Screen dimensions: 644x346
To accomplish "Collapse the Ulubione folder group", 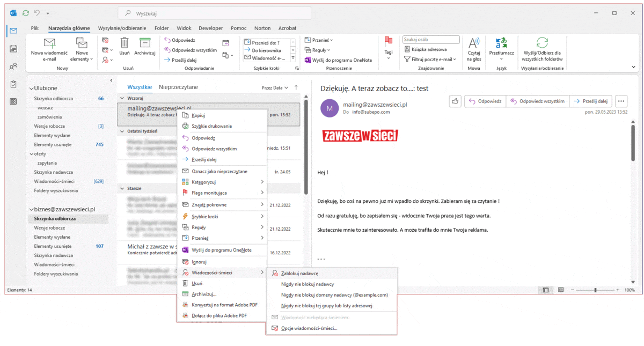I will [32, 89].
